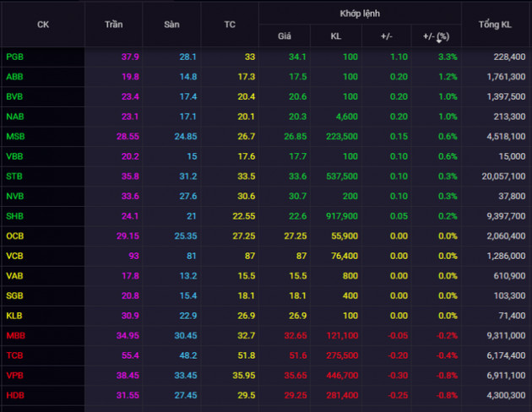Select the STB stock symbol

point(14,176)
